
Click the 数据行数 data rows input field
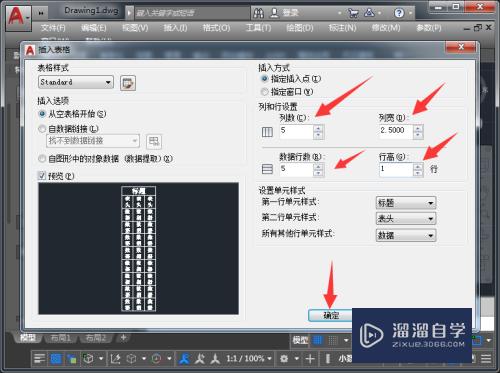(297, 169)
